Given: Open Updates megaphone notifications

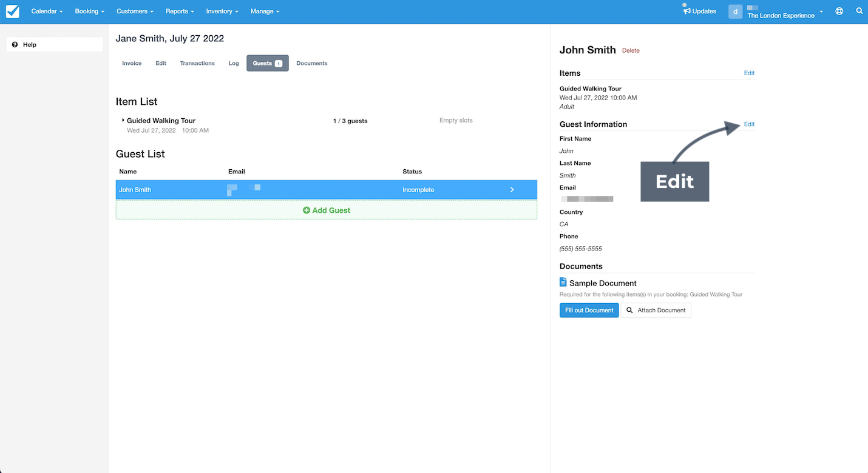Looking at the screenshot, I should click(x=699, y=11).
